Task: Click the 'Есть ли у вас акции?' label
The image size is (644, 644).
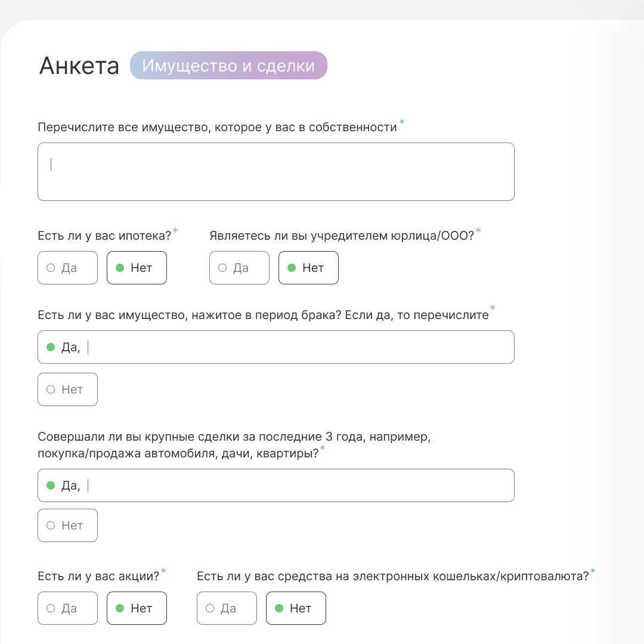Action: (98, 575)
